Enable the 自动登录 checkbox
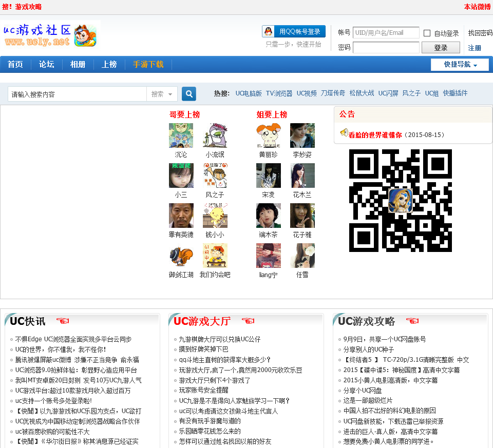 [427, 33]
